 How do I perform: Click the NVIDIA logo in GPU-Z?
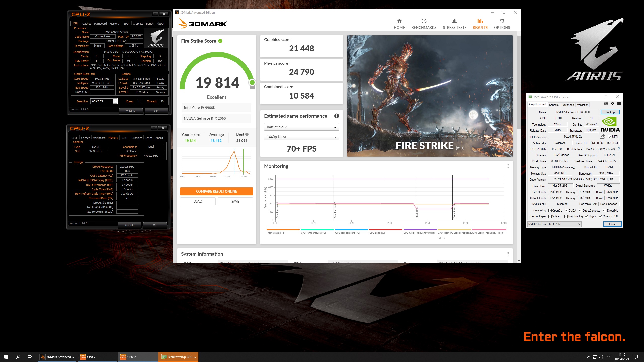click(x=610, y=124)
